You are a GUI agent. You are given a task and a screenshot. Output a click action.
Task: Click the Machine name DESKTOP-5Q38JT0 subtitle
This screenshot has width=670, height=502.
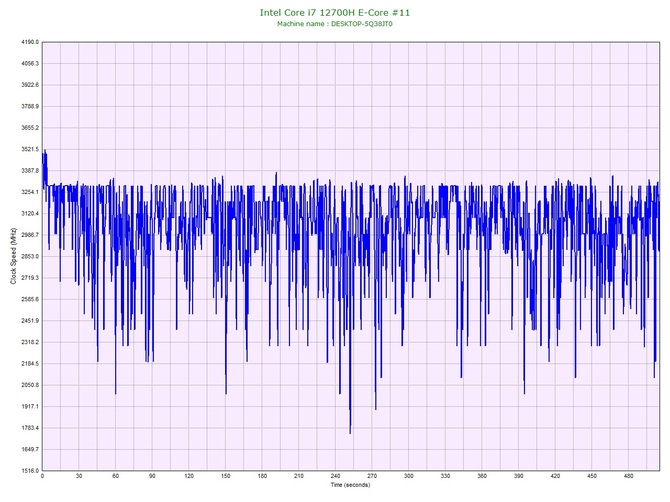tap(335, 24)
